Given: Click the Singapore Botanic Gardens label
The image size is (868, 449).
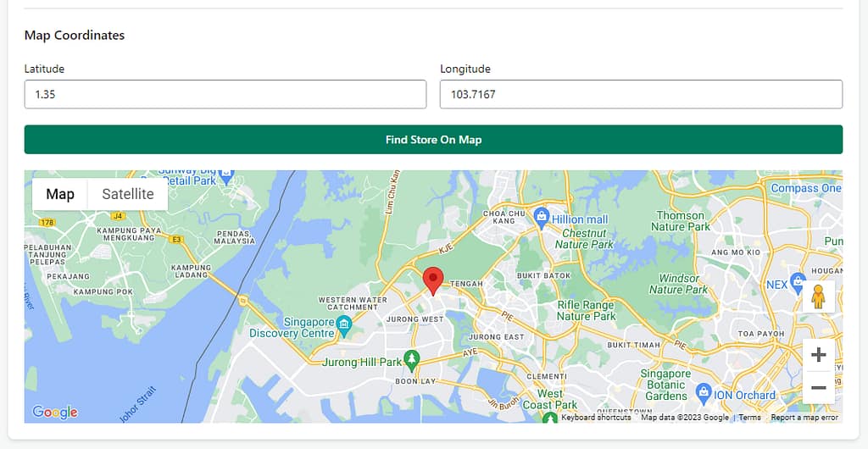Looking at the screenshot, I should tap(665, 385).
